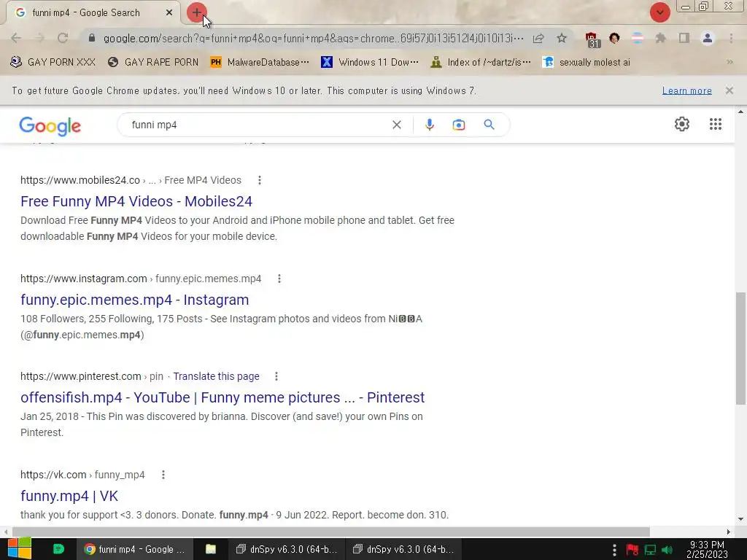Reload the current page
This screenshot has width=747, height=560.
point(63,38)
